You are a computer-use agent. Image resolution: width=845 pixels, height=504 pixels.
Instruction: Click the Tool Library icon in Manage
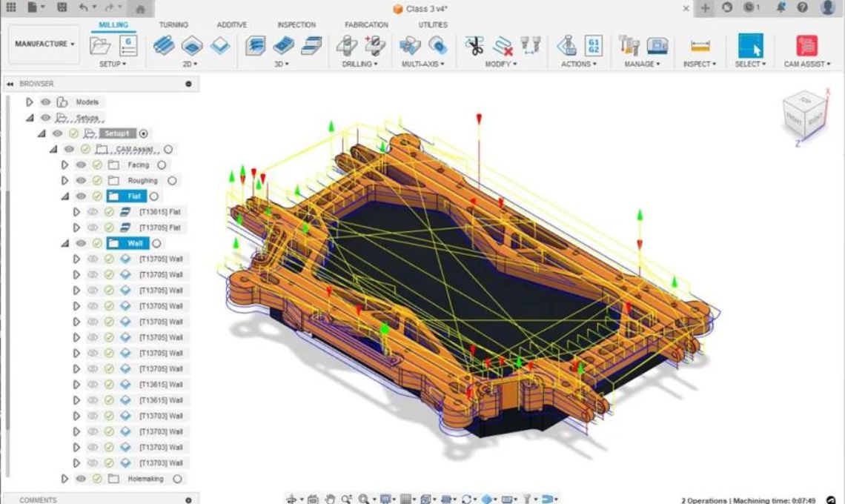(629, 46)
